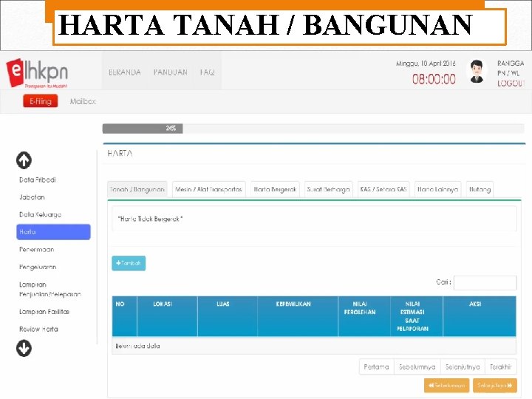Click the 08:00:00 clock display
Screen dimensions: 532x399
[434, 79]
